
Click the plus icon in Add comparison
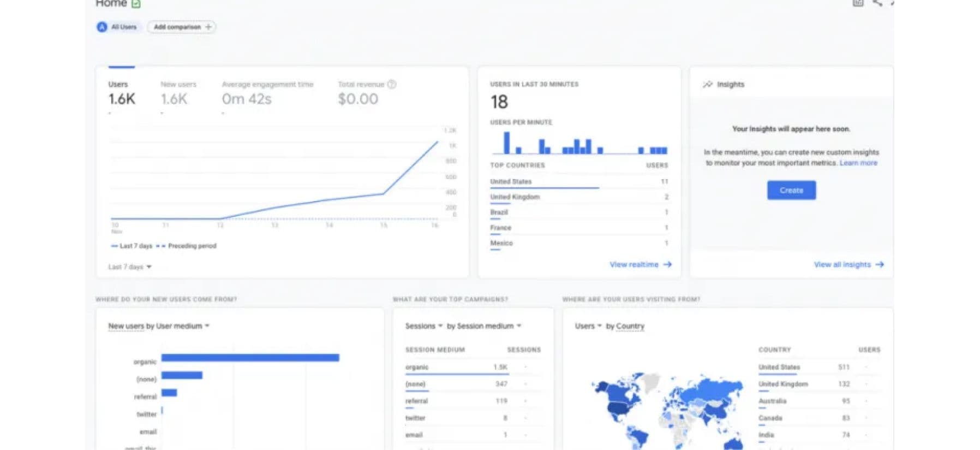[x=208, y=27]
